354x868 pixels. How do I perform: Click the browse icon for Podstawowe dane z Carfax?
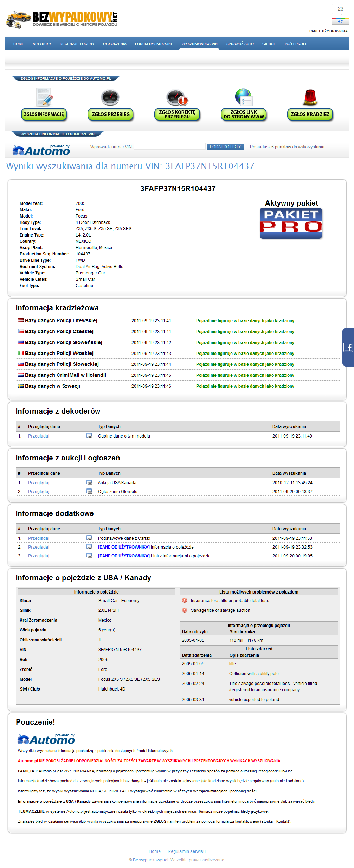(89, 538)
